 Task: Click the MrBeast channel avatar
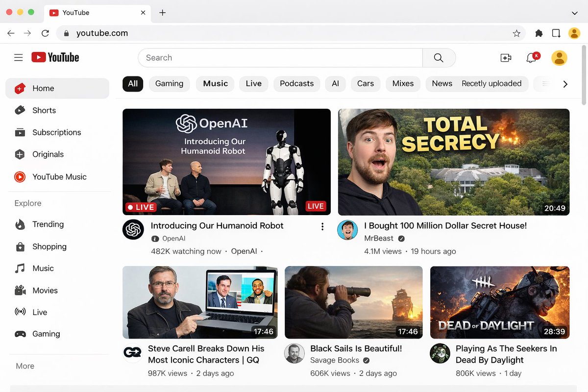click(347, 230)
